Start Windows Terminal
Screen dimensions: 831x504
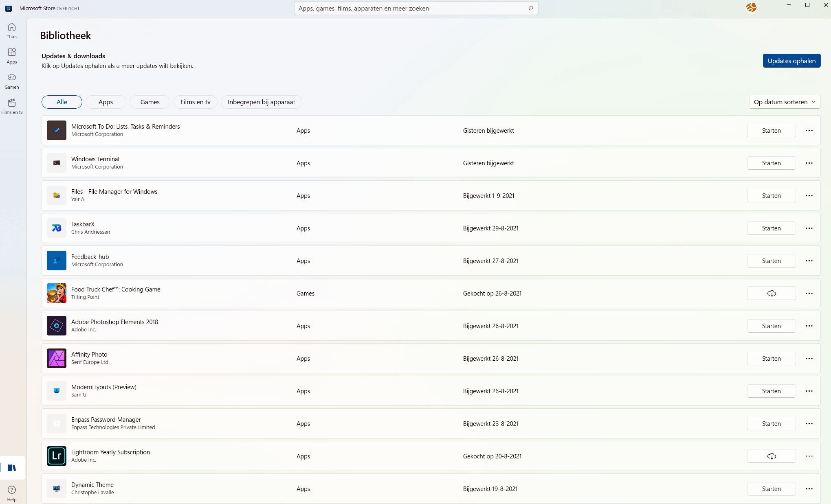(771, 163)
